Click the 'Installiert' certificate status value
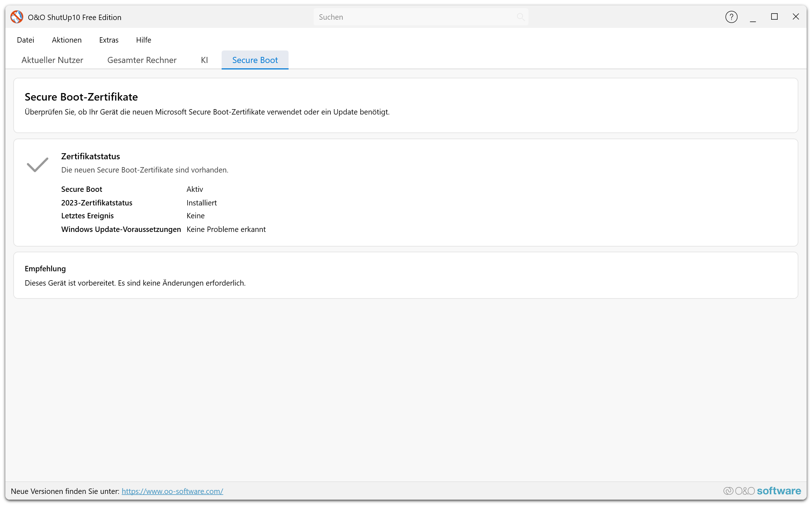Image resolution: width=812 pixels, height=505 pixels. (202, 203)
